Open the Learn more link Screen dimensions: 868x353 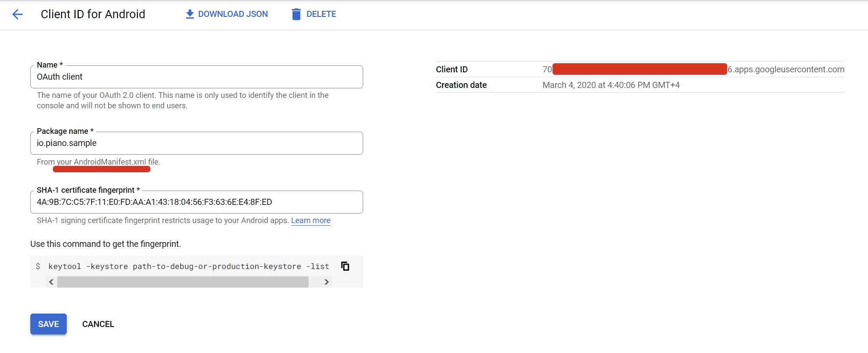point(311,220)
